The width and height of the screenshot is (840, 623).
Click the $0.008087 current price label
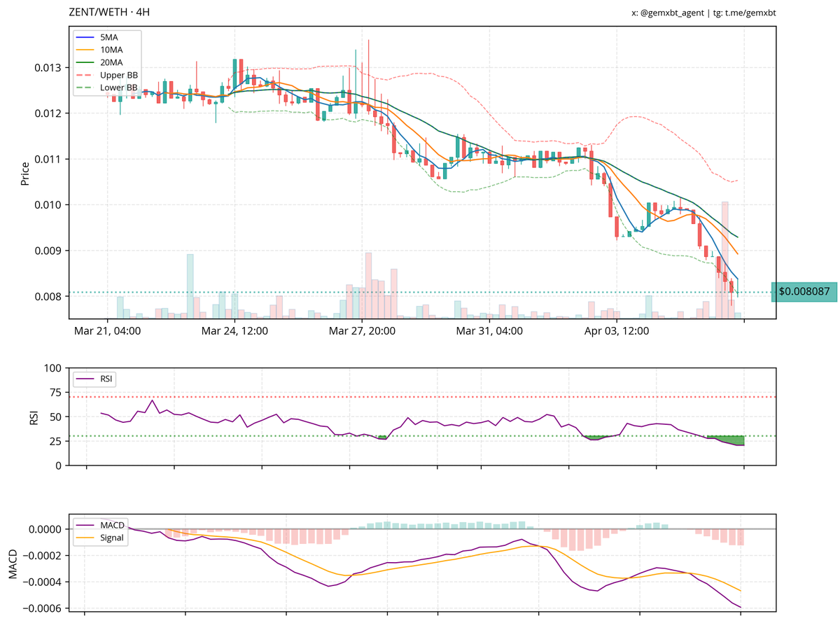(804, 292)
